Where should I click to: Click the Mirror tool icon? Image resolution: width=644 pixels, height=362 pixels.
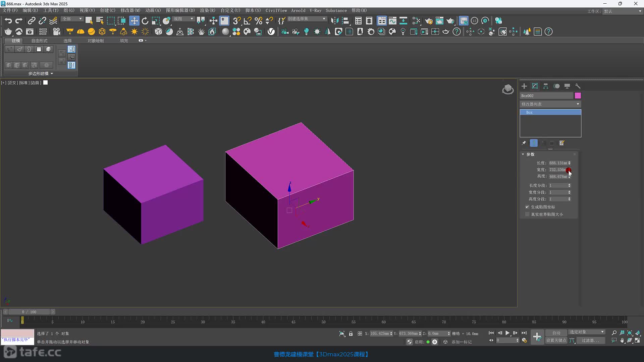click(334, 21)
